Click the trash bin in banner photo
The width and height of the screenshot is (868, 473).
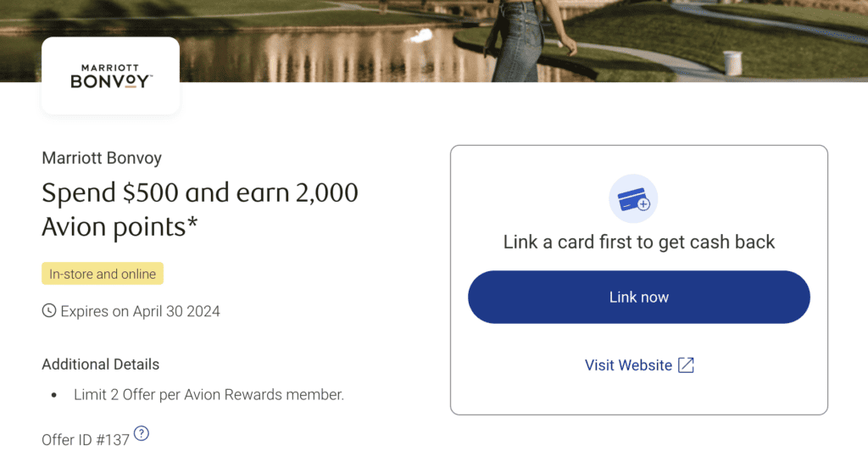pos(732,62)
